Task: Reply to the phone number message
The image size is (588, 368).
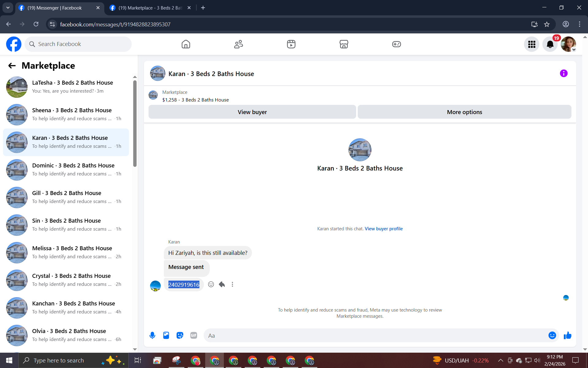Action: (x=222, y=284)
